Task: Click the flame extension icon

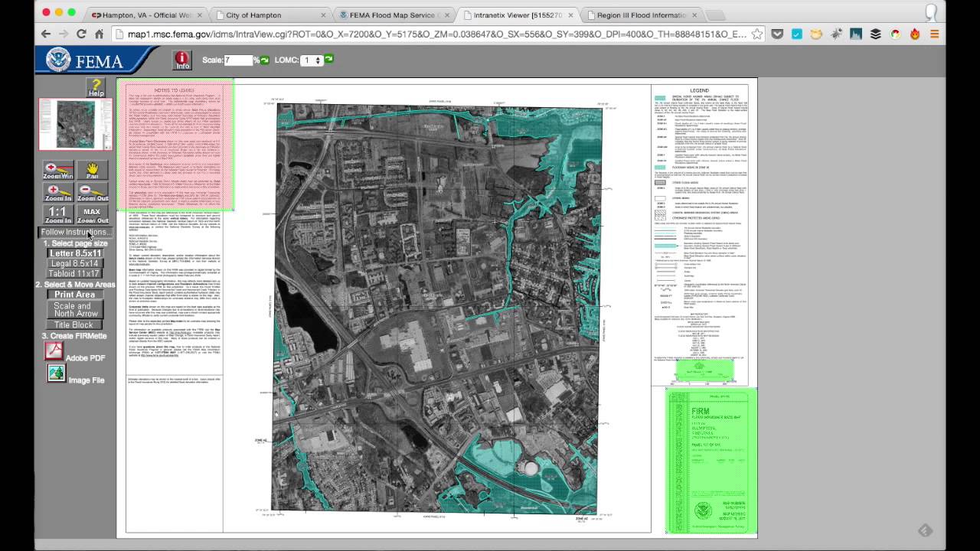Action: (915, 34)
